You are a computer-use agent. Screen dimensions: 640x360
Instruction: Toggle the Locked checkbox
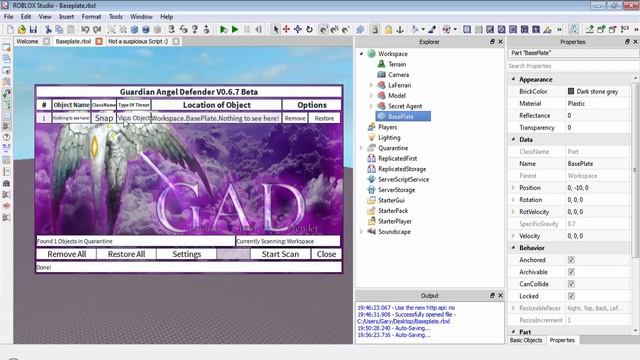[x=571, y=296]
